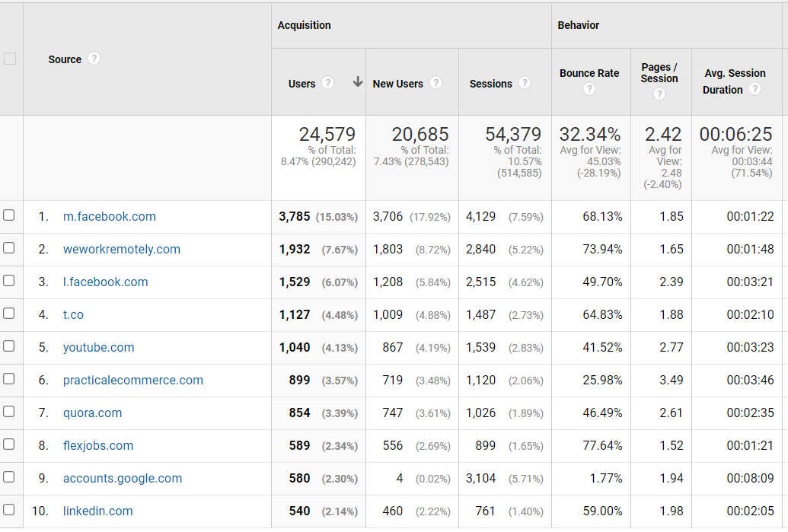Select users value 1,932 for weworkremotely.com
This screenshot has width=788, height=532.
point(295,249)
